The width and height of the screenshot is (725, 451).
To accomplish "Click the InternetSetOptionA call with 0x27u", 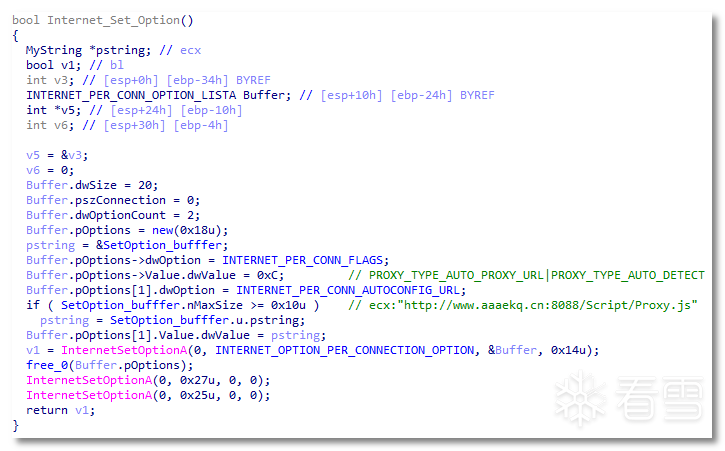I will pyautogui.click(x=148, y=380).
